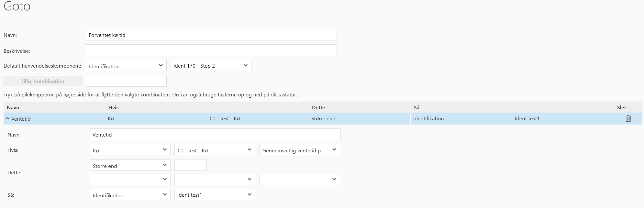This screenshot has width=644, height=208.
Task: Click the input field beside Tilføj kombination
Action: (126, 81)
